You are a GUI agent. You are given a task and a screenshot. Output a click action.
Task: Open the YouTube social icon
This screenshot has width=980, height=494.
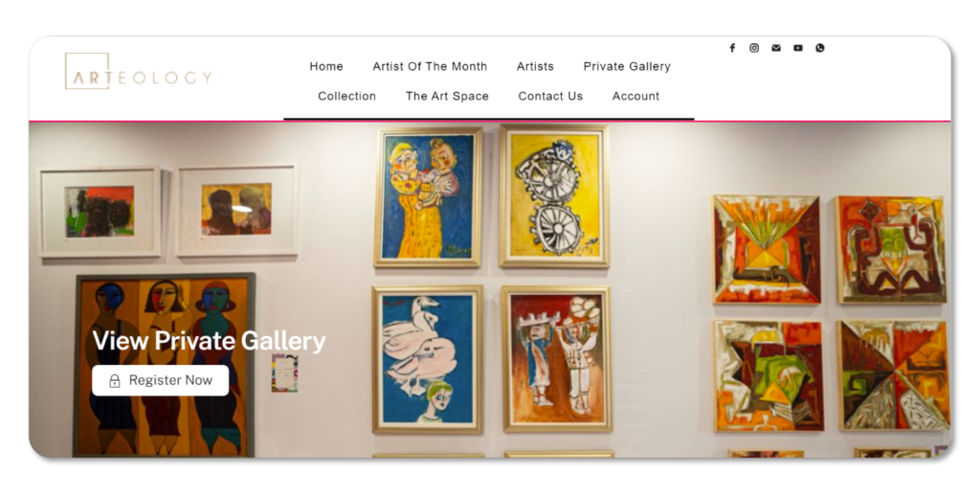(x=798, y=48)
